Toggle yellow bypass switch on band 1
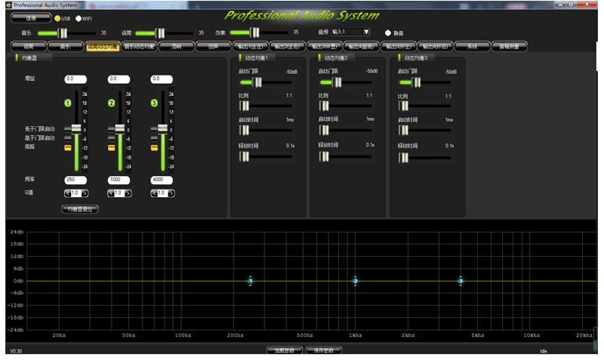This screenshot has height=364, width=604. pyautogui.click(x=68, y=148)
